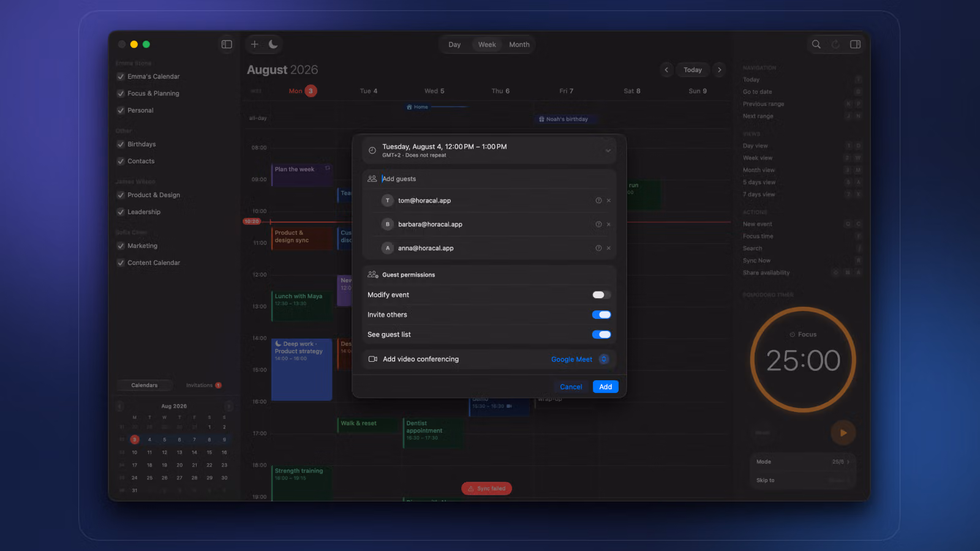This screenshot has height=551, width=980.
Task: Remove guest anna@horacal.app
Action: coord(608,249)
